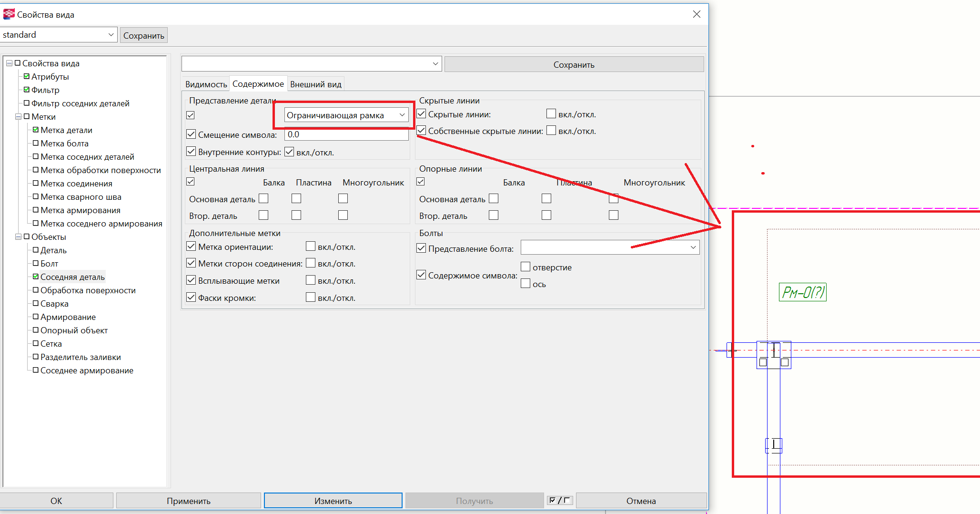This screenshot has width=980, height=514.
Task: Click the Tekla icon in the title bar
Action: pyautogui.click(x=9, y=14)
